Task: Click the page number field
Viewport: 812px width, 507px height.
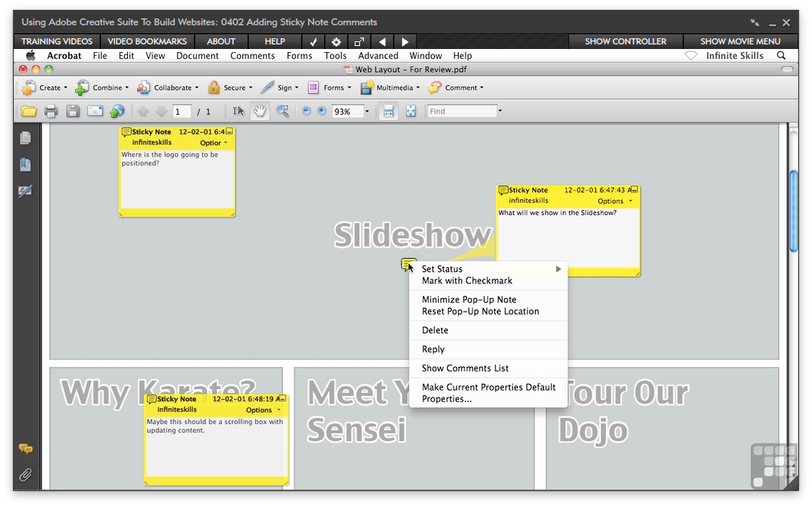Action: click(x=182, y=111)
